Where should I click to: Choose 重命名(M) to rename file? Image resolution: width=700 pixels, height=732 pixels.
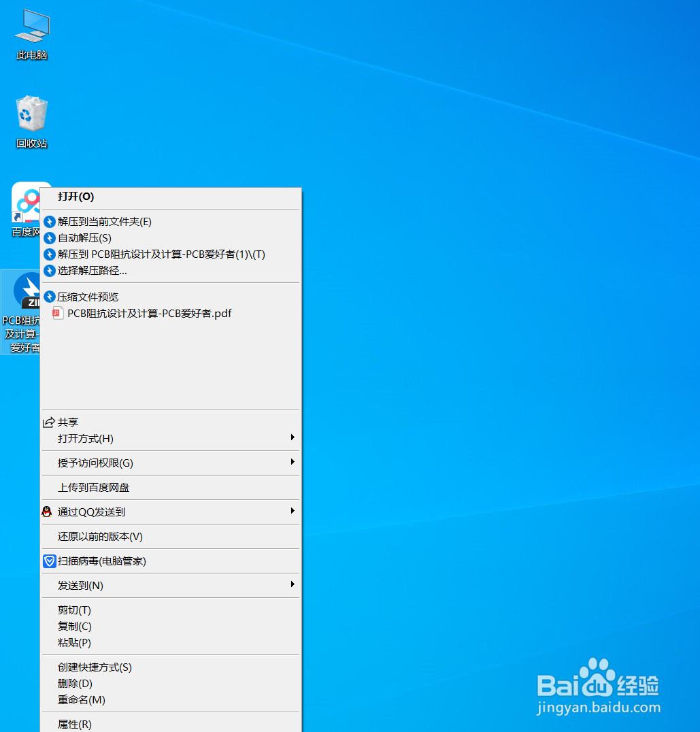tap(170, 700)
